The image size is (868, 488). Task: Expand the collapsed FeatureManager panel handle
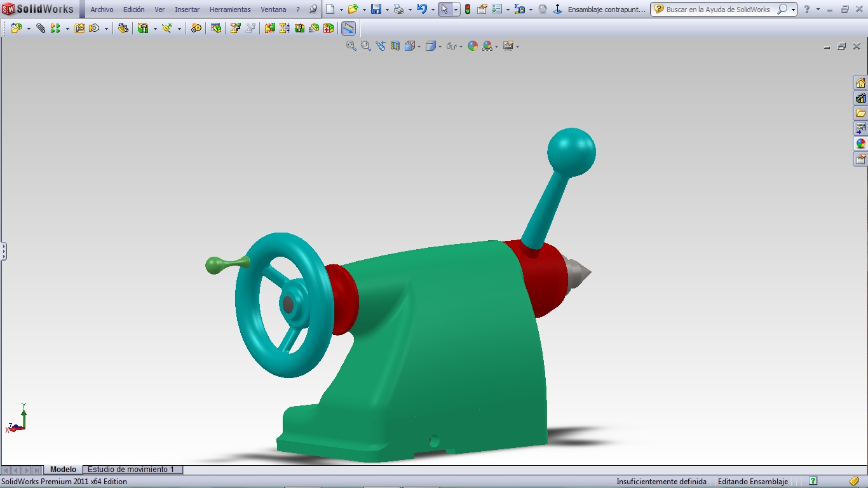tap(3, 252)
